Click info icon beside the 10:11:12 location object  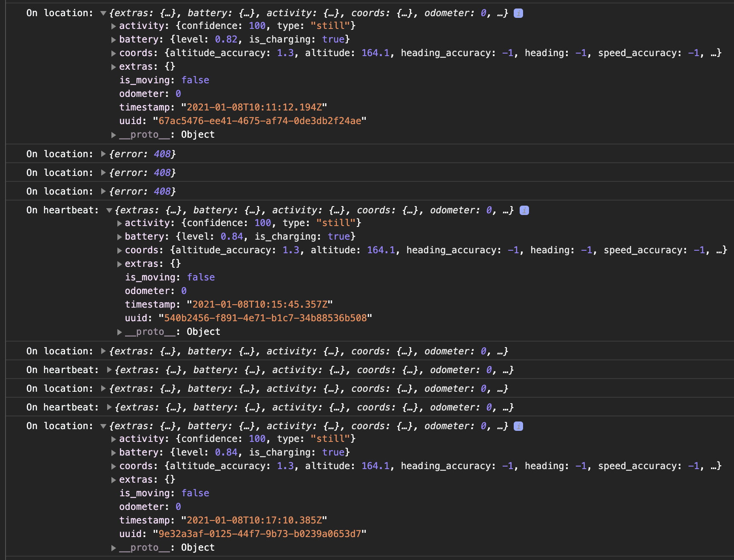point(518,13)
